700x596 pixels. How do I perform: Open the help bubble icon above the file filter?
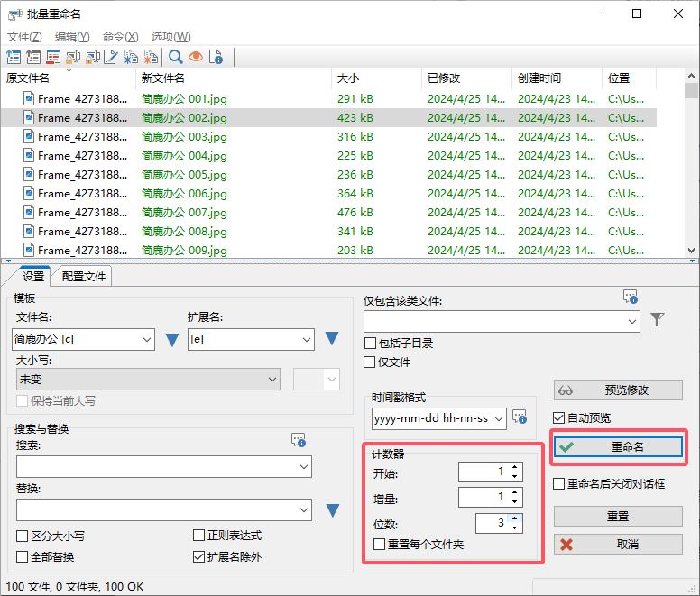coord(631,297)
